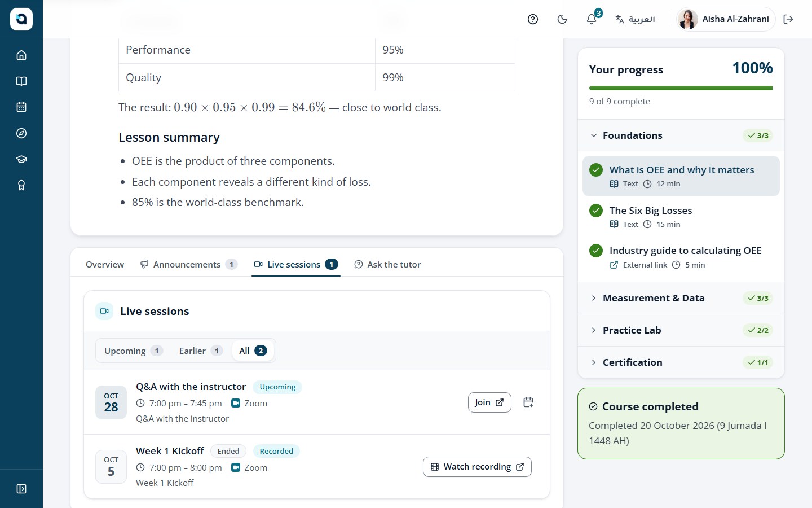Click the OCT 28 date badge
812x508 pixels.
111,402
